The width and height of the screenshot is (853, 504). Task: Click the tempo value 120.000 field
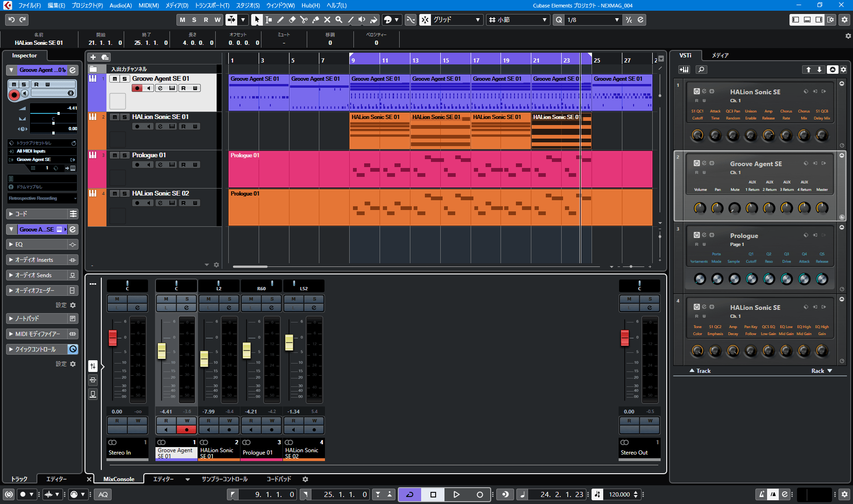pos(619,495)
